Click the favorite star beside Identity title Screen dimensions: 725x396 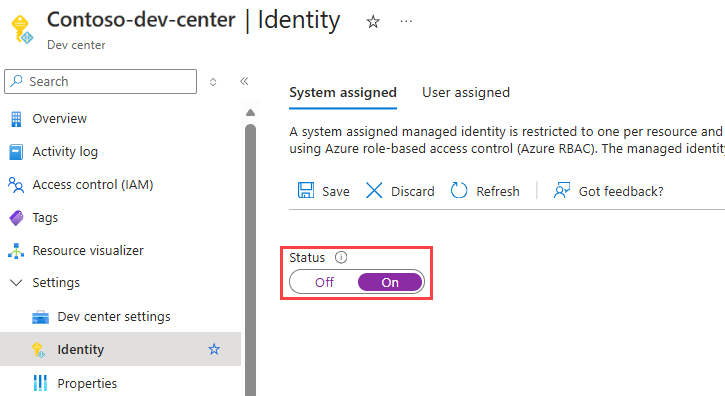(373, 21)
